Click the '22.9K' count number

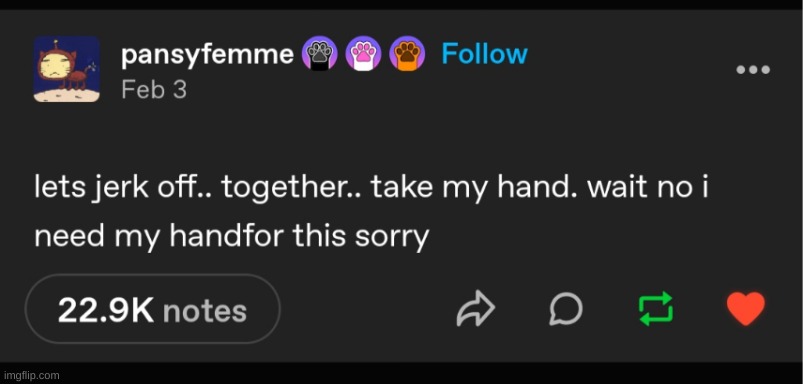pyautogui.click(x=106, y=310)
